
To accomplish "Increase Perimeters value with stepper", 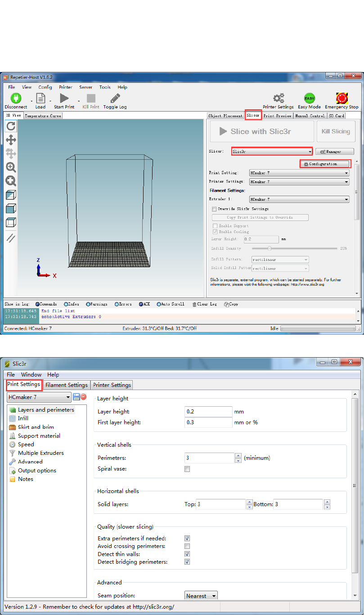I will click(x=238, y=455).
